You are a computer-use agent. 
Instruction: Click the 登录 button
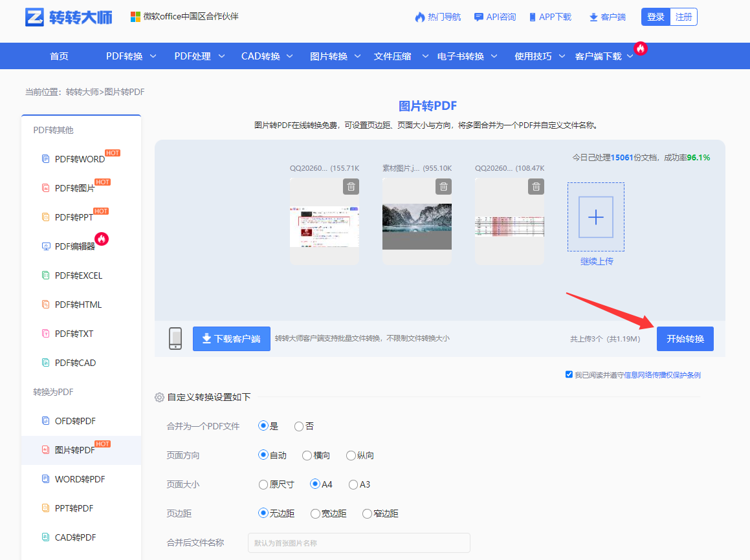656,17
